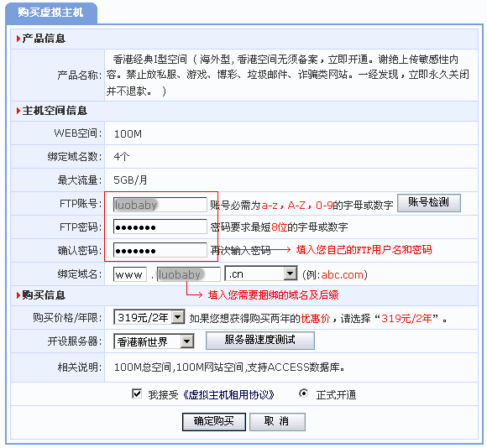Click the 确定购买 confirm purchase button
487x448 pixels.
click(214, 422)
